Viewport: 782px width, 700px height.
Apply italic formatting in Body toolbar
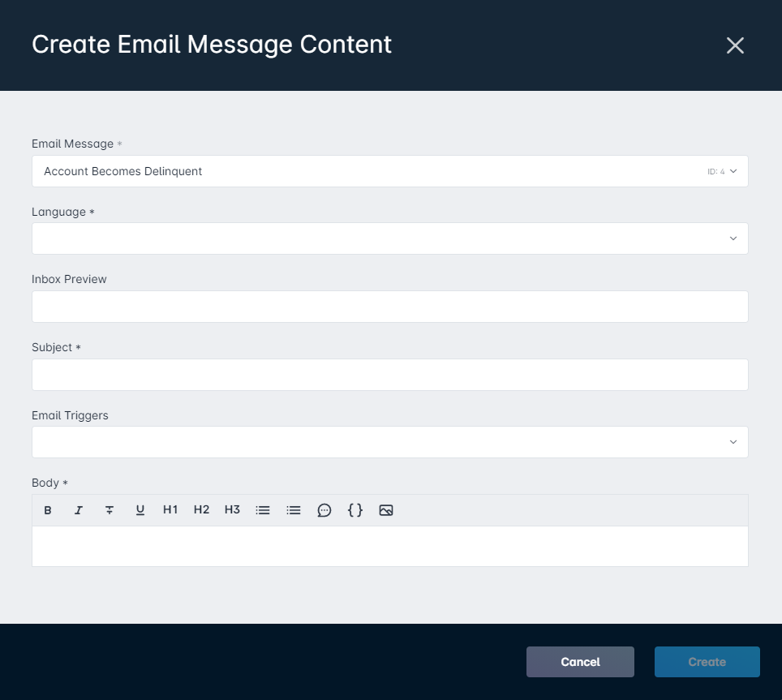79,510
